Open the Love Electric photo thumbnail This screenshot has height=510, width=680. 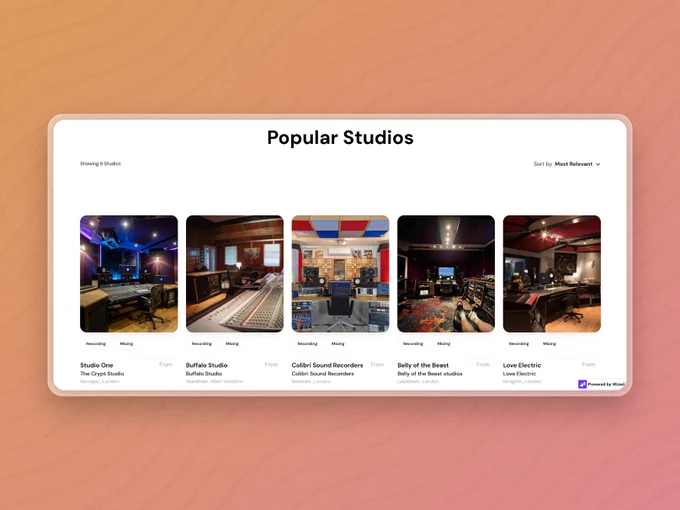pyautogui.click(x=552, y=274)
